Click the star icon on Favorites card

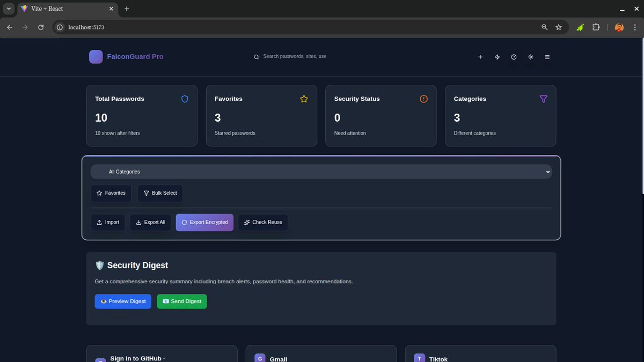(x=304, y=99)
